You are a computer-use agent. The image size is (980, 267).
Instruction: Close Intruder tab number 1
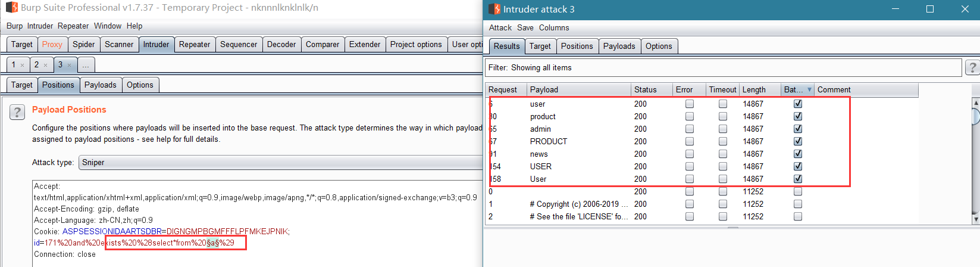(23, 65)
